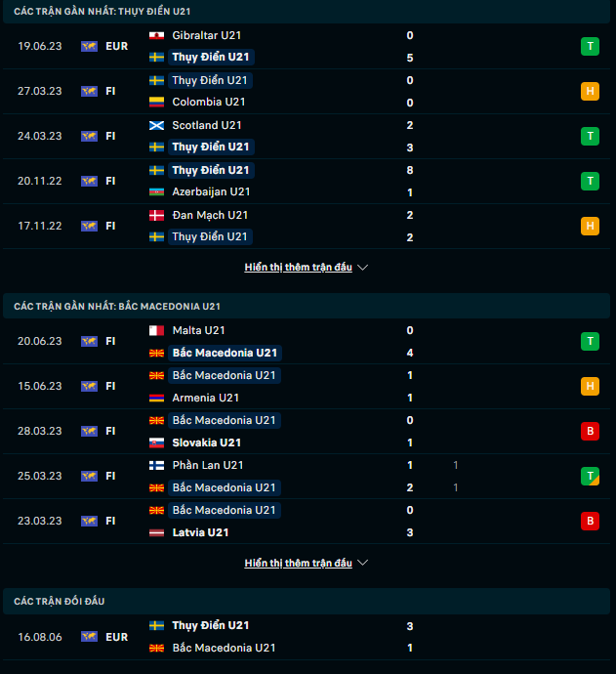Click the Các trận đối đầu section header
Screen dimensions: 616x674
coord(59,604)
